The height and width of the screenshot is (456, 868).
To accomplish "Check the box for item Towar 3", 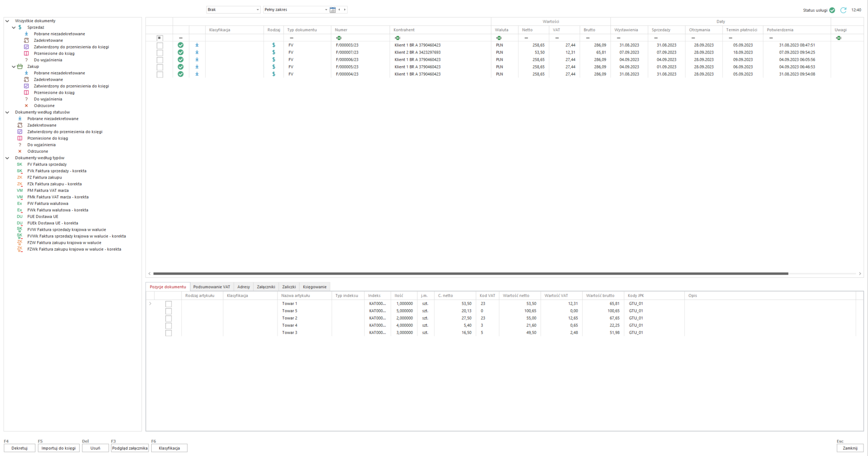I will 168,333.
